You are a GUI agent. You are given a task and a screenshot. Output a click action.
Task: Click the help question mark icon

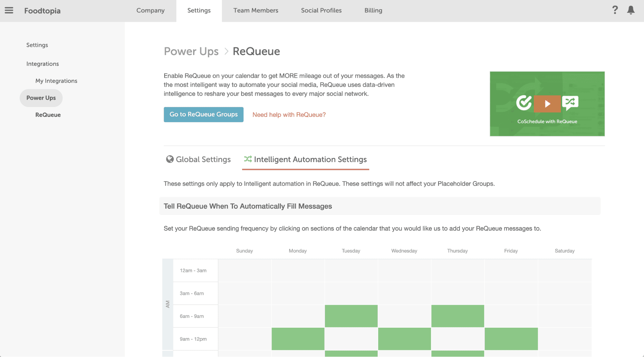[x=615, y=10]
